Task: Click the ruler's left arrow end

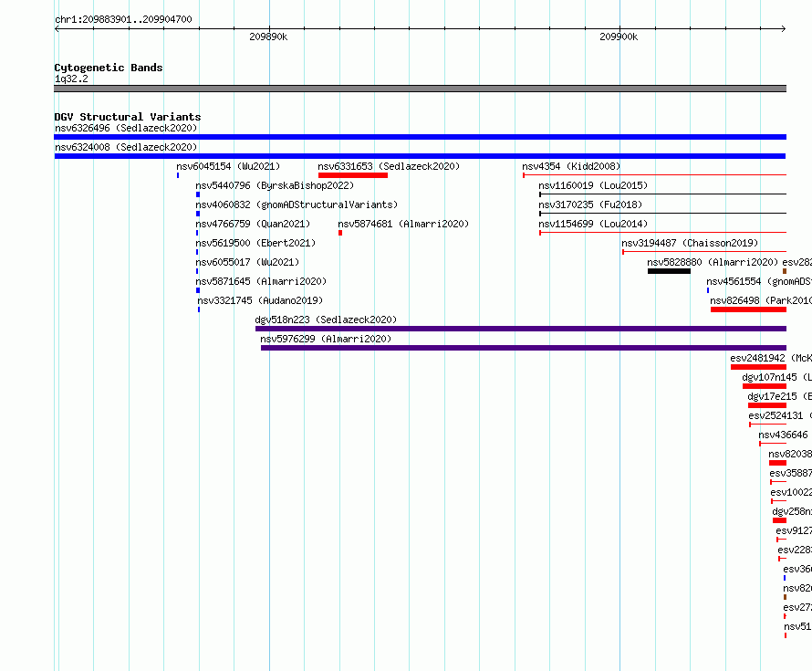Action: click(57, 28)
